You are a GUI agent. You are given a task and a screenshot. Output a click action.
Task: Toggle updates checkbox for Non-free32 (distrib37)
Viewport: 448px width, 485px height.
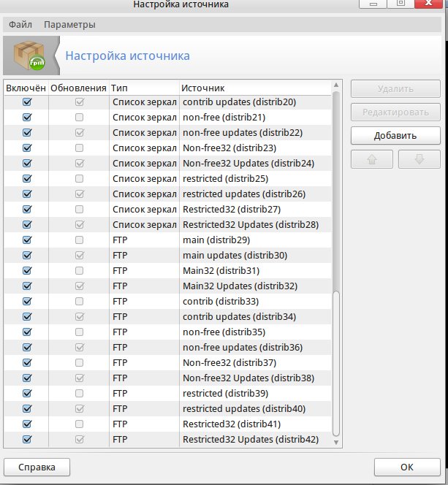pos(79,362)
